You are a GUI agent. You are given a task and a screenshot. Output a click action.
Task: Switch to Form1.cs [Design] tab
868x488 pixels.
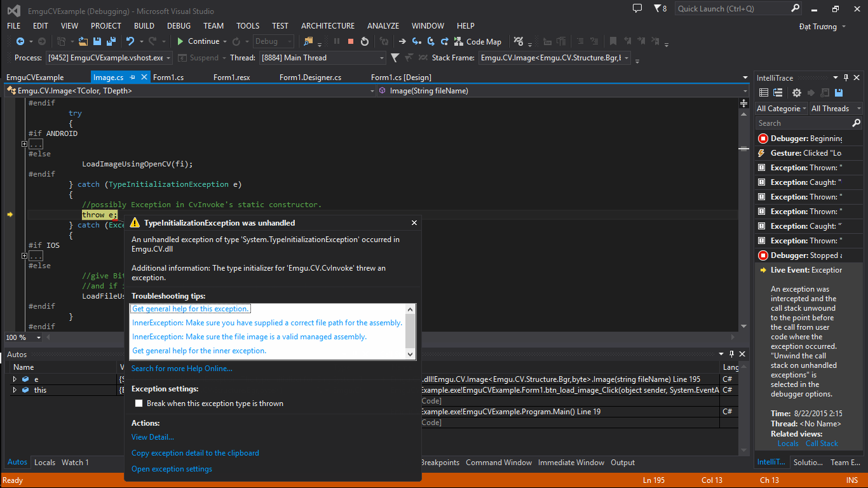pos(401,78)
